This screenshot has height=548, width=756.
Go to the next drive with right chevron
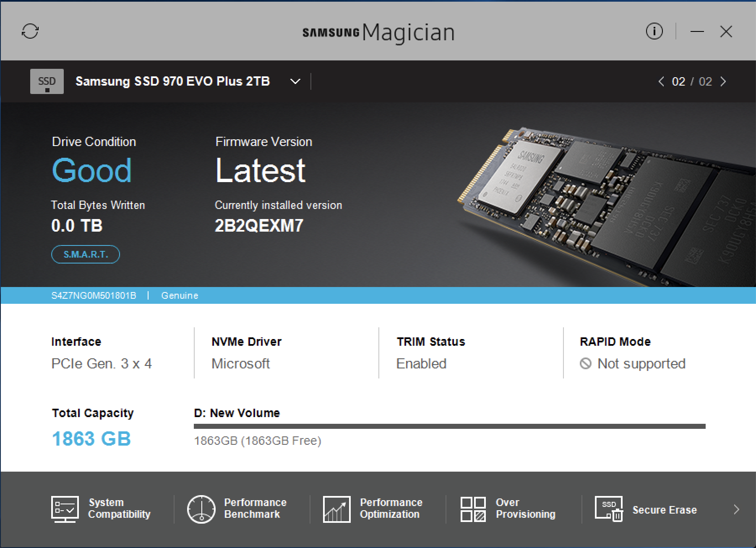point(723,81)
